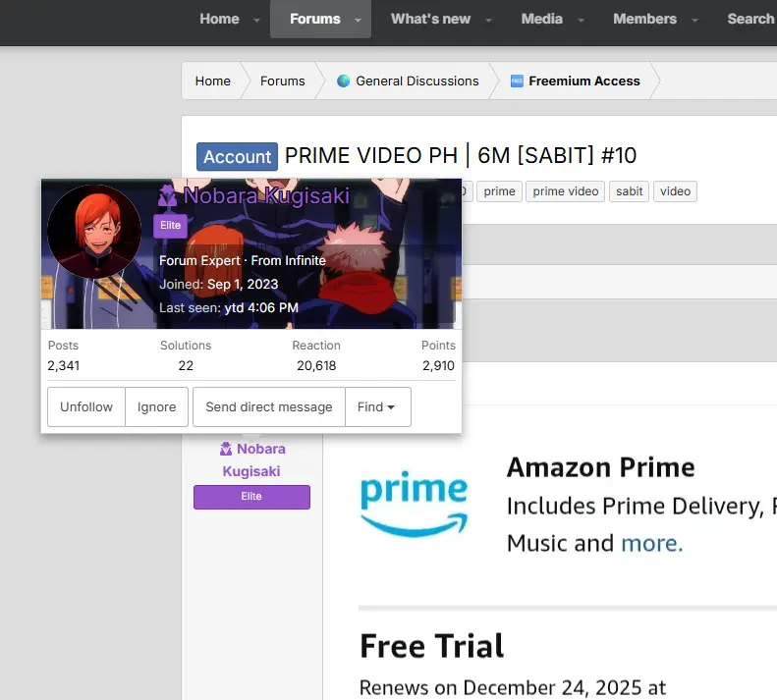
Task: View the Points value 2,910
Action: [x=438, y=365]
